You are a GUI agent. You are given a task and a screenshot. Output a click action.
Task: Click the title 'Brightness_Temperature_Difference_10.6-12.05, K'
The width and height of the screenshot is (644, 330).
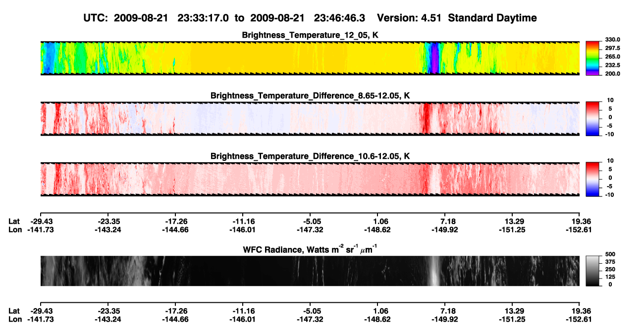[x=310, y=156]
